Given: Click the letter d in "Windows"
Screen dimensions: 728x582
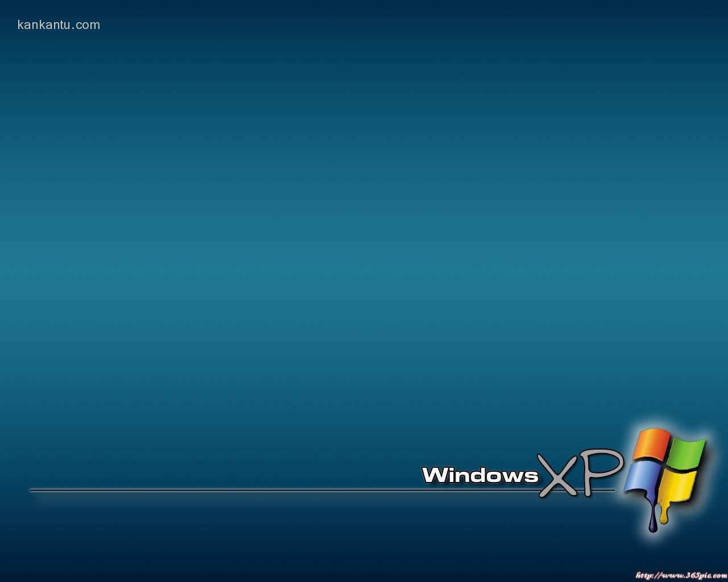Looking at the screenshot, I should [481, 475].
